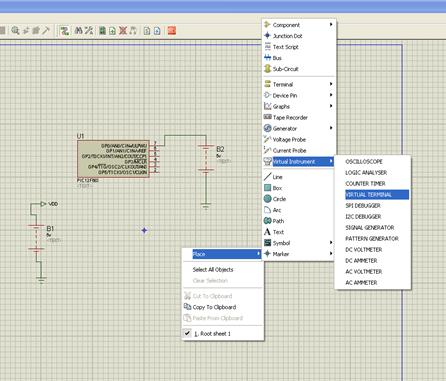Select the Path drawing entry
The image size is (446, 381).
click(x=298, y=221)
